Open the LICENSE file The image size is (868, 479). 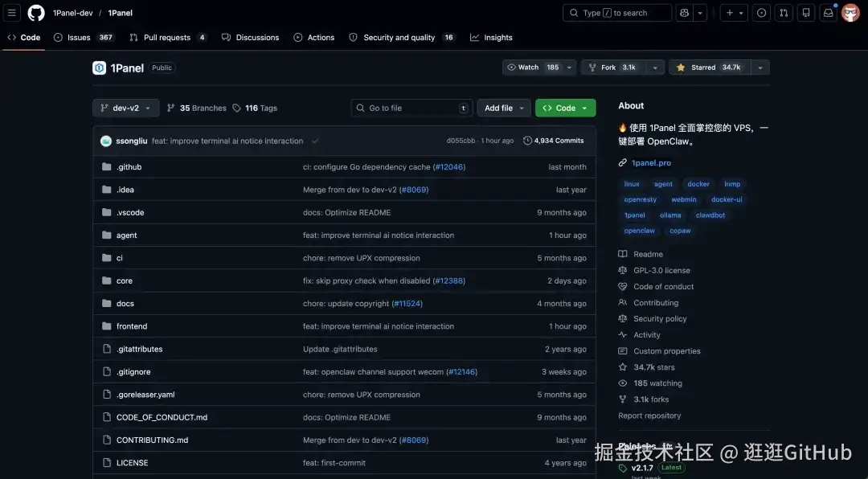point(133,462)
